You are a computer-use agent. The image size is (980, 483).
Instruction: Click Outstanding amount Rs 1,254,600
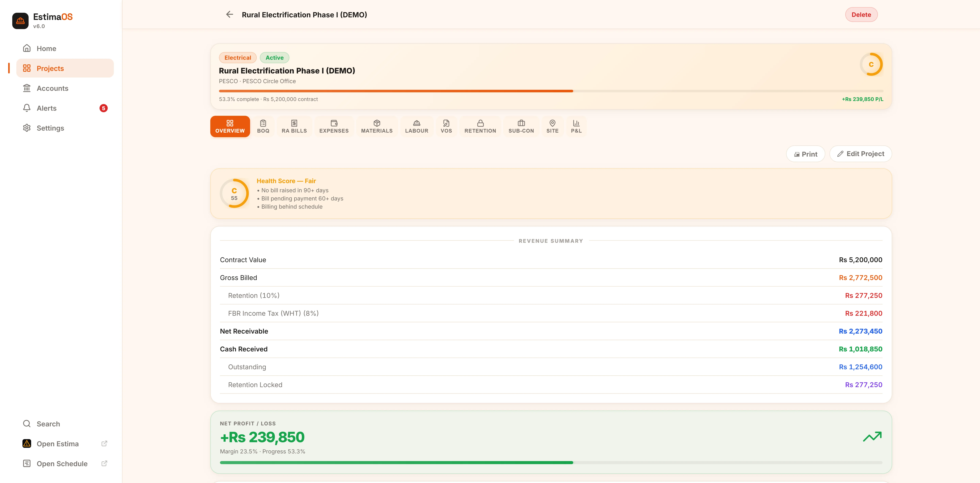click(861, 367)
